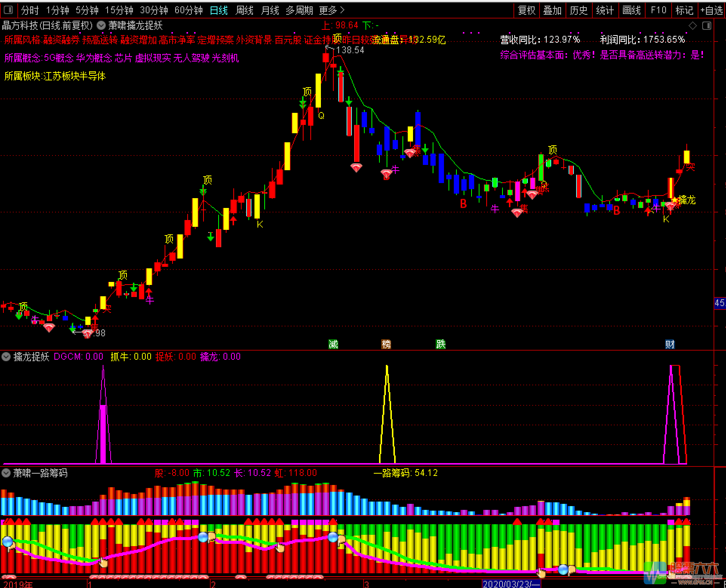726x588 pixels.
Task: Open the 萧啸一路筹码 indicator dropdown
Action: [6, 473]
